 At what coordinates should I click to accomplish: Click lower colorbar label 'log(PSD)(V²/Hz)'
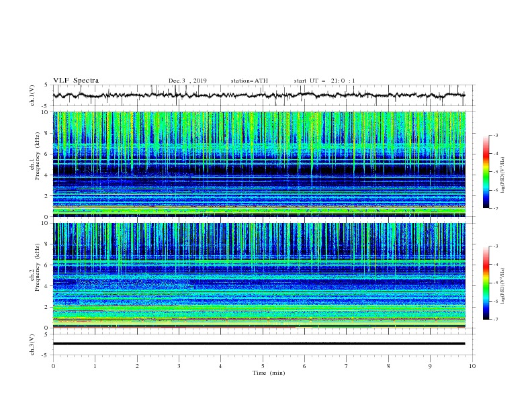tap(503, 286)
